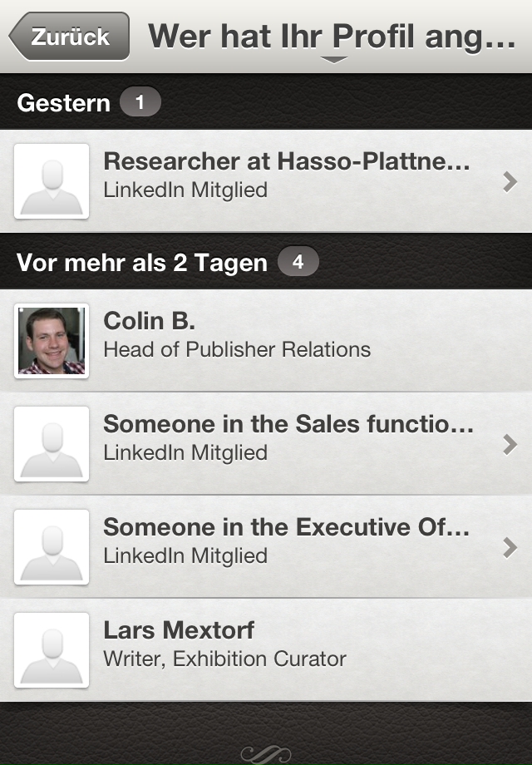
Task: Tap placeholder avatar of Executive Office viewer
Action: click(x=52, y=547)
